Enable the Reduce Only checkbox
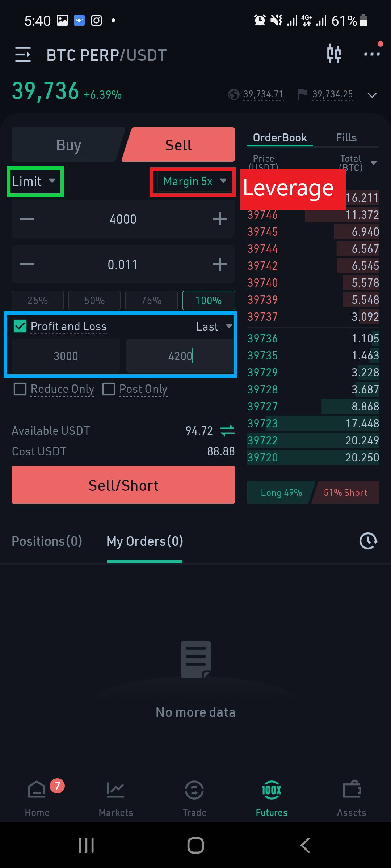The height and width of the screenshot is (868, 391). [x=20, y=389]
